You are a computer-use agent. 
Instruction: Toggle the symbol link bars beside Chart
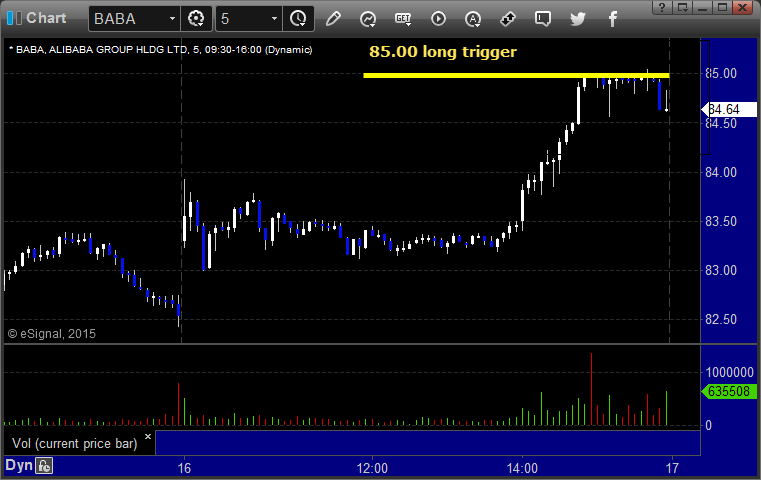pos(15,18)
